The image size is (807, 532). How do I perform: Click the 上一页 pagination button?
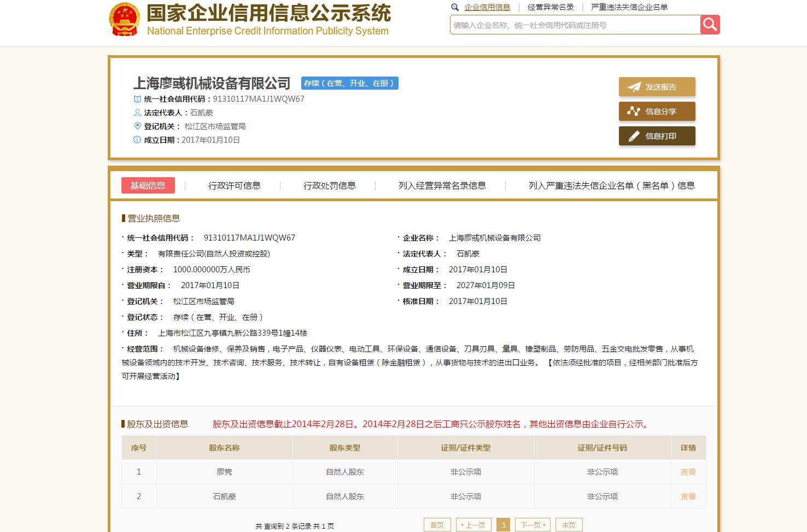click(x=473, y=525)
